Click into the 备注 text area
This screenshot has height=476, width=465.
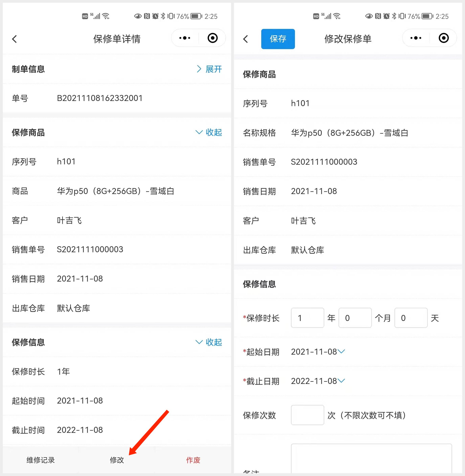point(371,459)
